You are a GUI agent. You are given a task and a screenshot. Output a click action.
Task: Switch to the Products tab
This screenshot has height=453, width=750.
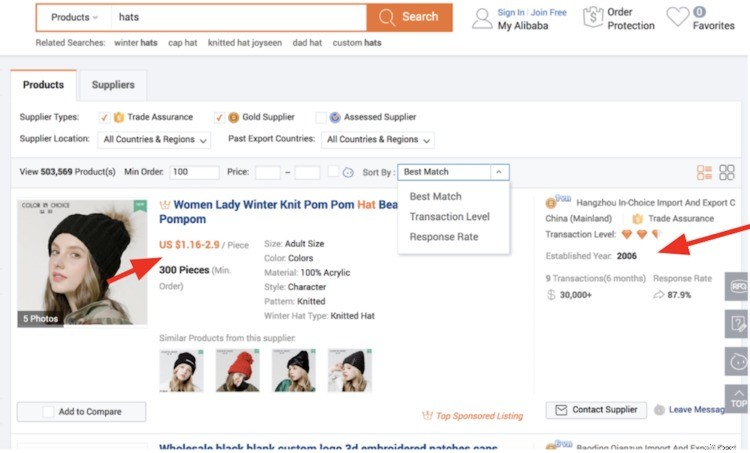coord(44,85)
